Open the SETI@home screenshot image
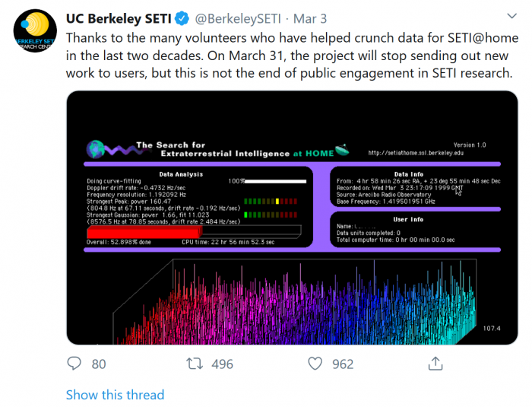 point(288,221)
